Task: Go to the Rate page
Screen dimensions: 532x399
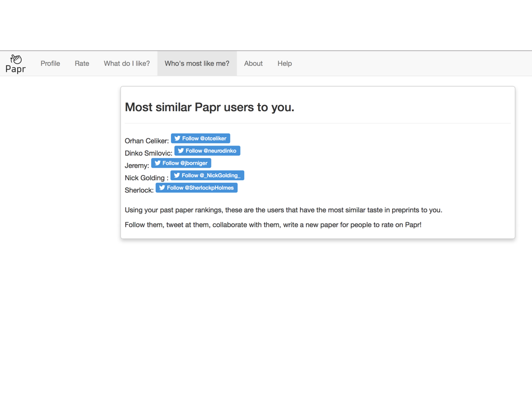Action: (x=82, y=63)
